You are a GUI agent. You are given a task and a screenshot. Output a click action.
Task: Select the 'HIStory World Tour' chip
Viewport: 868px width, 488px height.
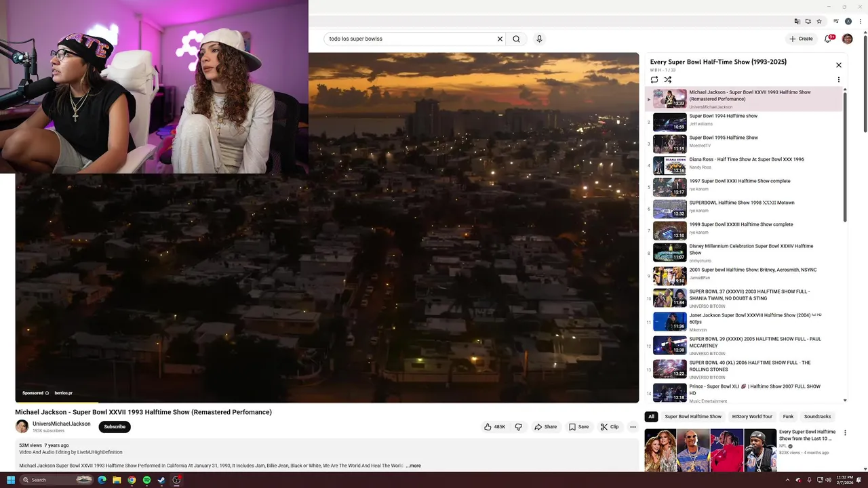(752, 417)
